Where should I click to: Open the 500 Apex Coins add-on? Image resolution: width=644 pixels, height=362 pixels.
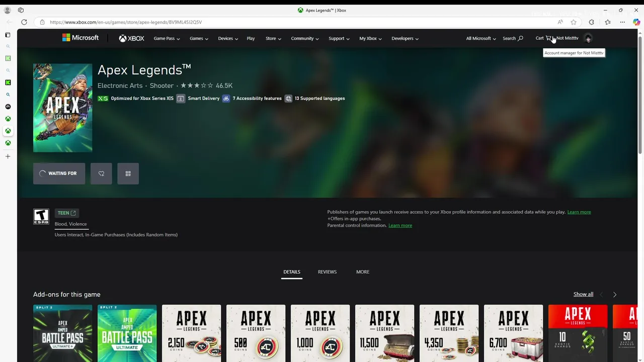coord(256,333)
